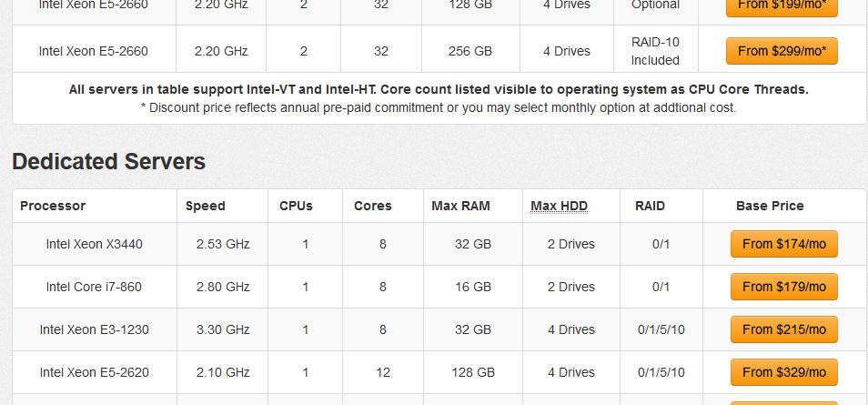Click the 256 GB RAM value
This screenshot has height=405, width=868.
470,51
